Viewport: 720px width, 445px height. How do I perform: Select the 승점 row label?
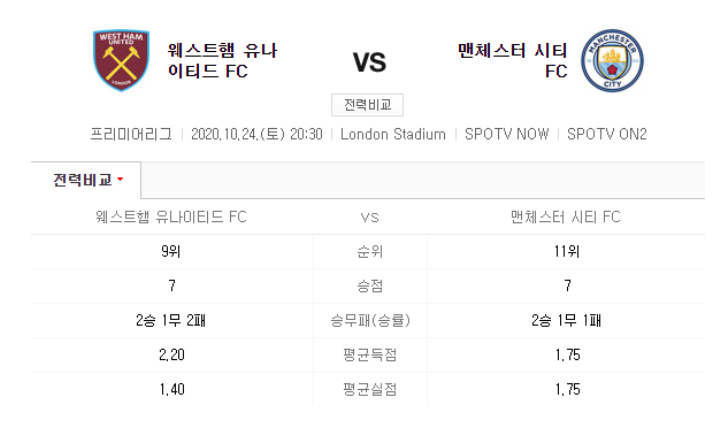click(370, 286)
